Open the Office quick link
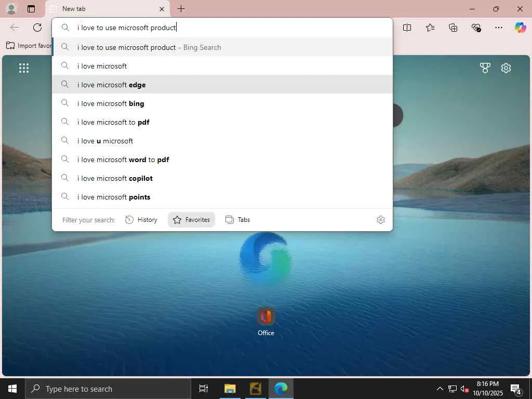The width and height of the screenshot is (532, 399). click(265, 322)
